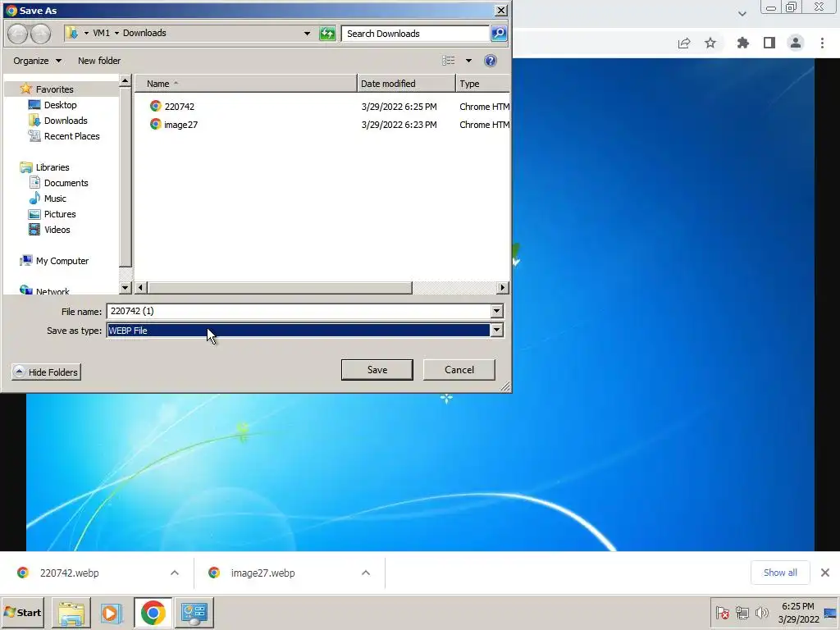This screenshot has height=630, width=840.
Task: Select Videos library
Action: (57, 230)
